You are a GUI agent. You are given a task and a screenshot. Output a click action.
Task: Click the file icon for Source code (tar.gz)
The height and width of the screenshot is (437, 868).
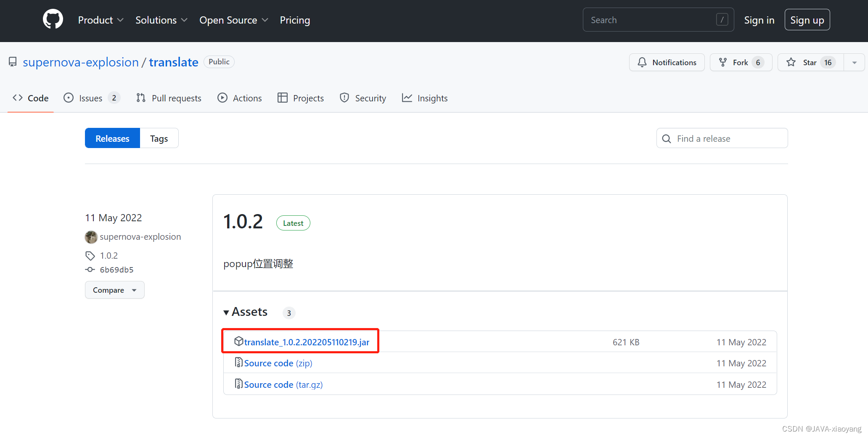(x=238, y=384)
